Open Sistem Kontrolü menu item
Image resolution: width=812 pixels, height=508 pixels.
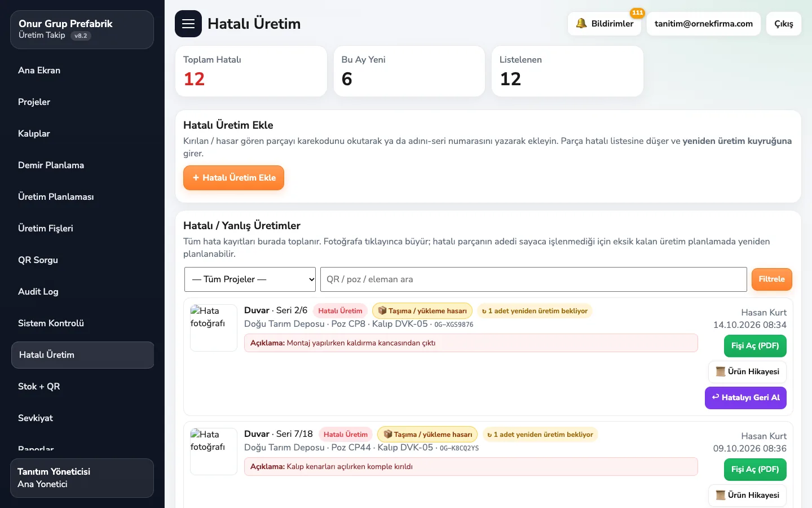point(82,323)
